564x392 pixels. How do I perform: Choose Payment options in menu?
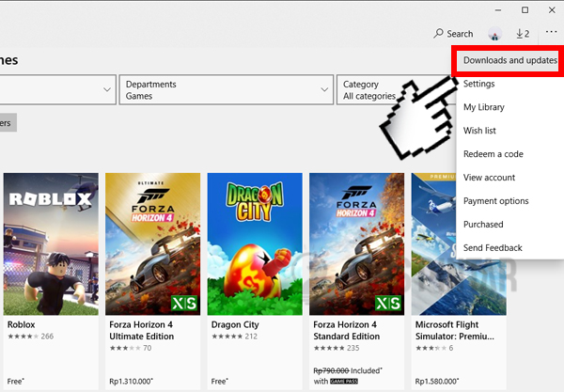496,200
